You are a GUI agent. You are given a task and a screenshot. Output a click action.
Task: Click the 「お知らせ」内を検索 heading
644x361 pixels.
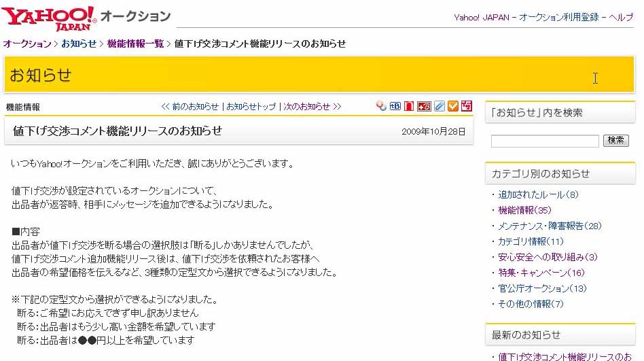pos(537,113)
